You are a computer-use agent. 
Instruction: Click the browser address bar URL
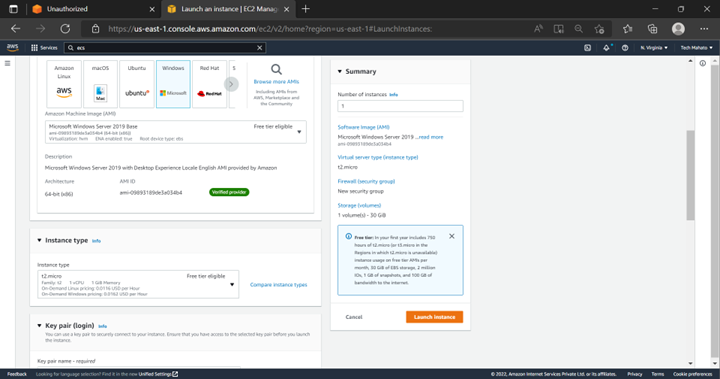(270, 29)
